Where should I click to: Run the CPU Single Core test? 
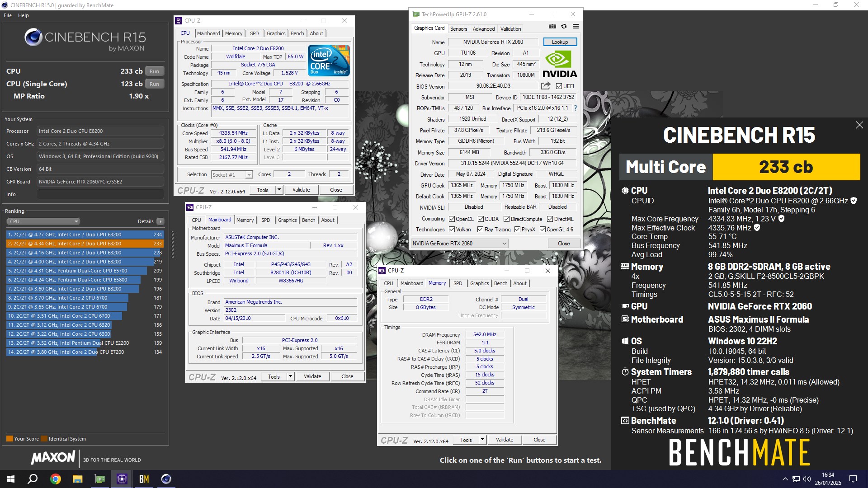155,84
